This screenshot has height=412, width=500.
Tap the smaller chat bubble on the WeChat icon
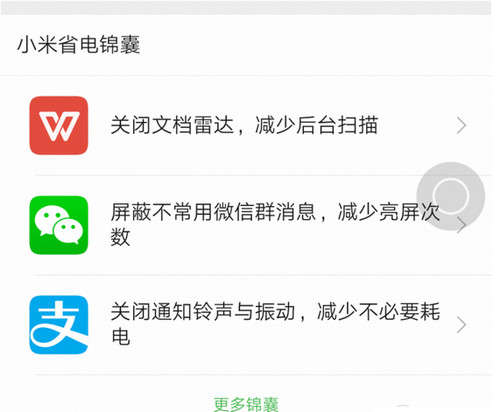pos(68,231)
